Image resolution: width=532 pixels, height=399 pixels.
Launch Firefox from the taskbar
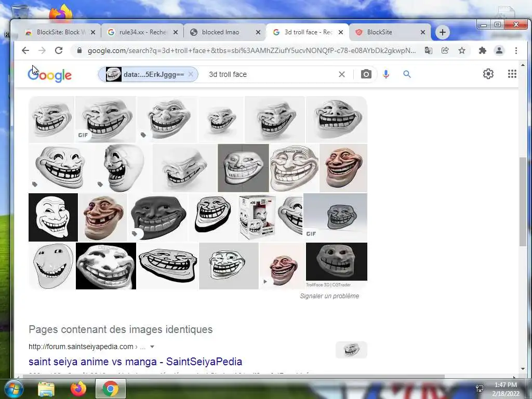[x=78, y=389]
